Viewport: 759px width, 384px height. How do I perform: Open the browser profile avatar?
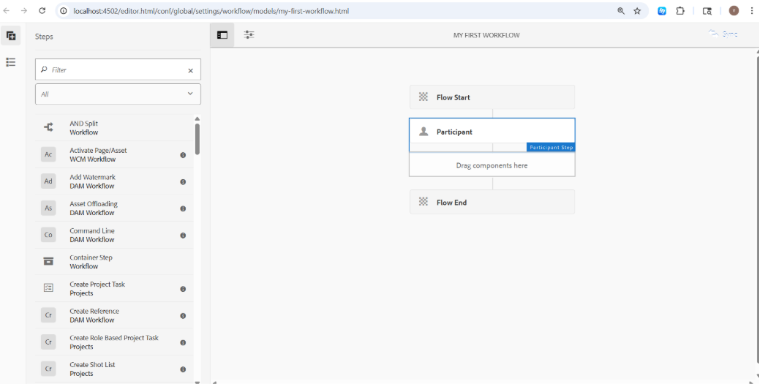[x=734, y=11]
